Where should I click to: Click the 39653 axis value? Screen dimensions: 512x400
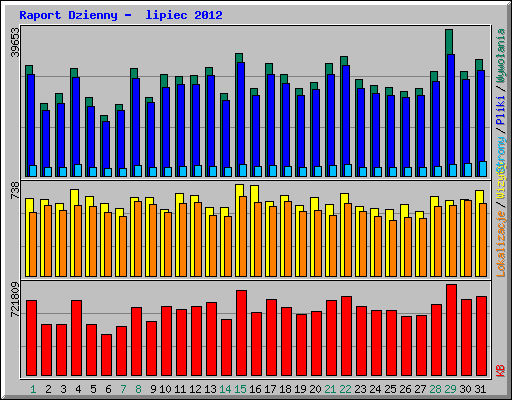(x=15, y=42)
